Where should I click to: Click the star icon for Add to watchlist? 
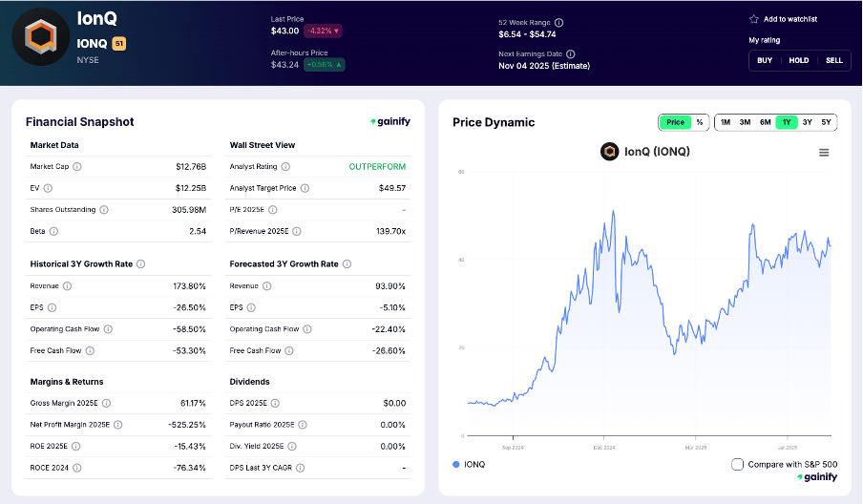(753, 19)
